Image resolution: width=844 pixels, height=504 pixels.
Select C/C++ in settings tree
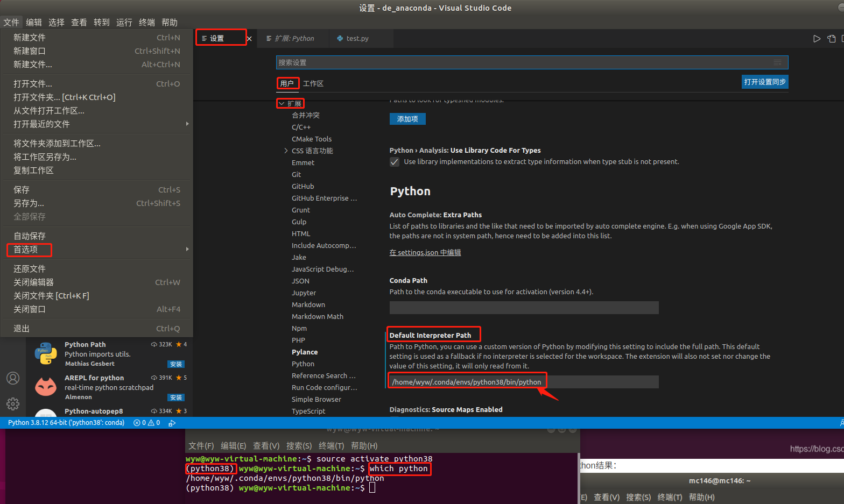click(301, 127)
